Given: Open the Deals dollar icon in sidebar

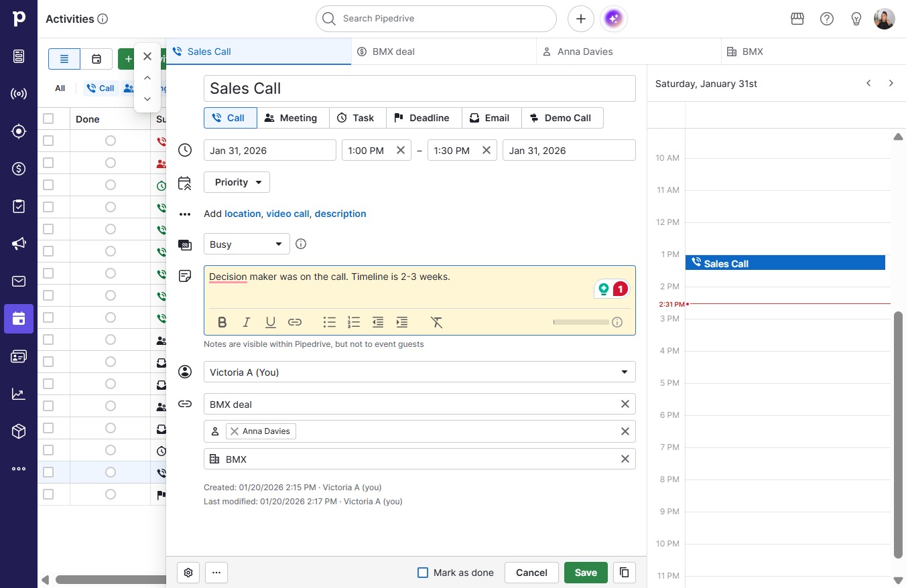Looking at the screenshot, I should (x=19, y=169).
